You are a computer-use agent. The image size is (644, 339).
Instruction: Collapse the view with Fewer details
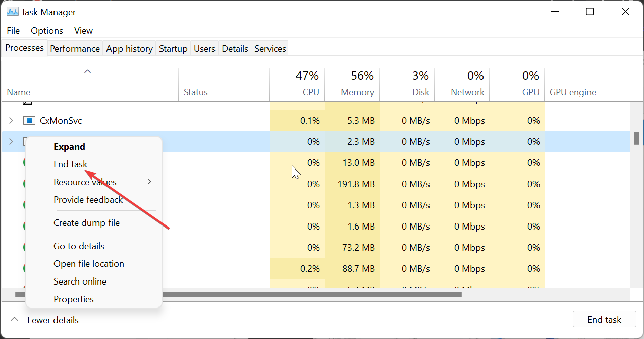(x=44, y=320)
